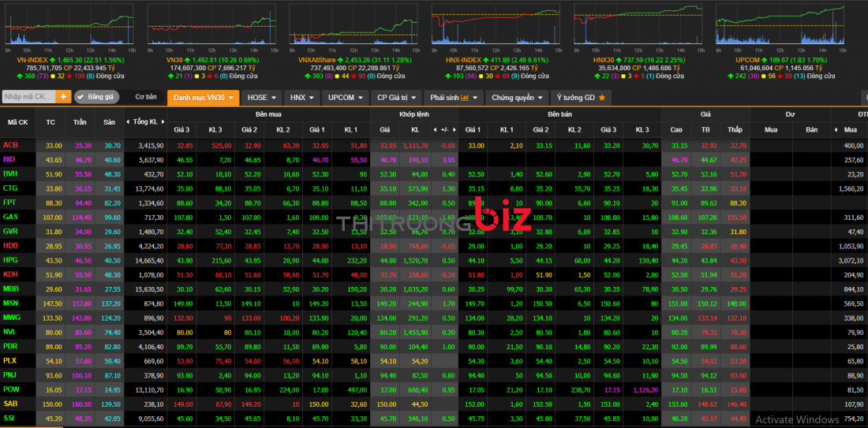Select the POW ticker symbol
Screen dimensions: 868x428
[11, 389]
